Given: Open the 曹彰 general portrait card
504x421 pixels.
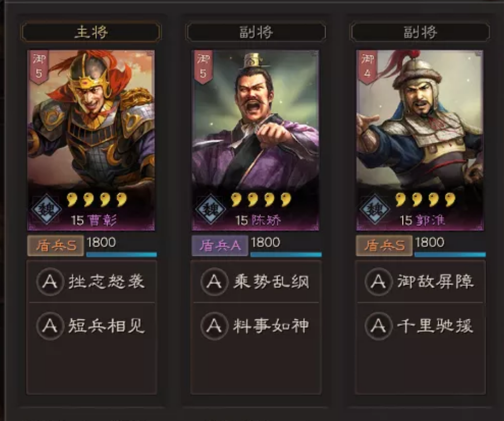Looking at the screenshot, I should 91,140.
